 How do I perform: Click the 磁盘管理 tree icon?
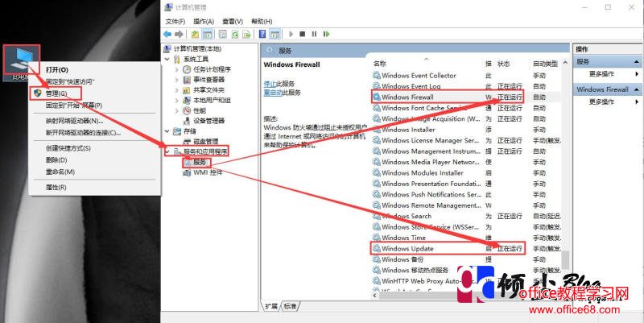187,142
